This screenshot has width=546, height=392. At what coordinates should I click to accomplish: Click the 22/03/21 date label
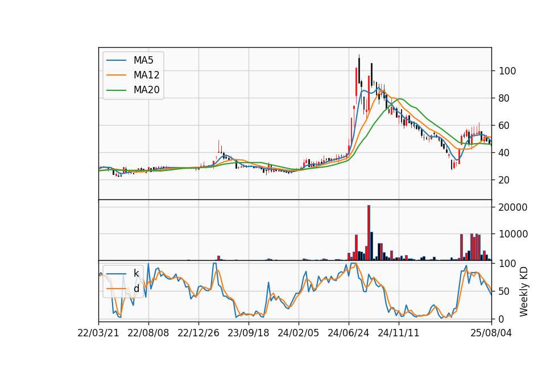tap(98, 333)
